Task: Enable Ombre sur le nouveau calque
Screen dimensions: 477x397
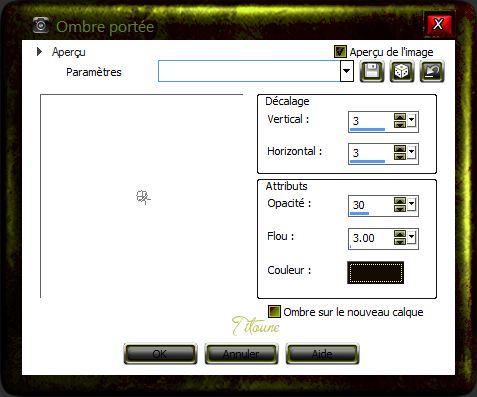Action: point(274,311)
